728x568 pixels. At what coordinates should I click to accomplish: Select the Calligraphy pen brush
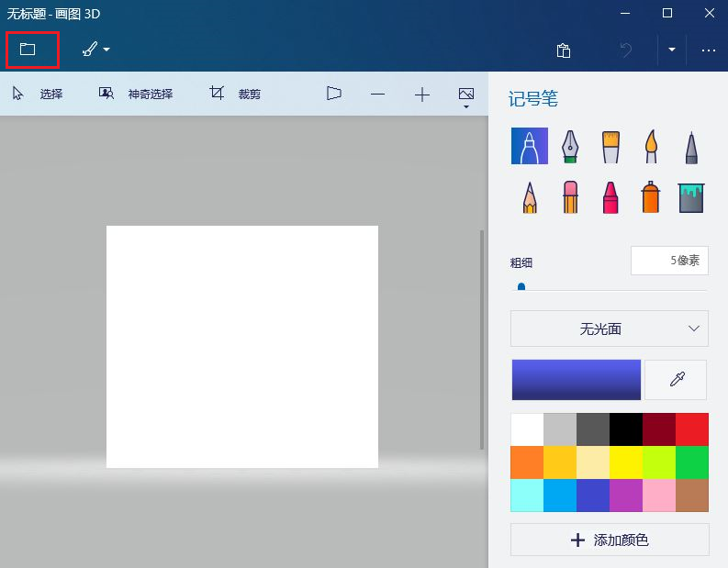[x=570, y=146]
